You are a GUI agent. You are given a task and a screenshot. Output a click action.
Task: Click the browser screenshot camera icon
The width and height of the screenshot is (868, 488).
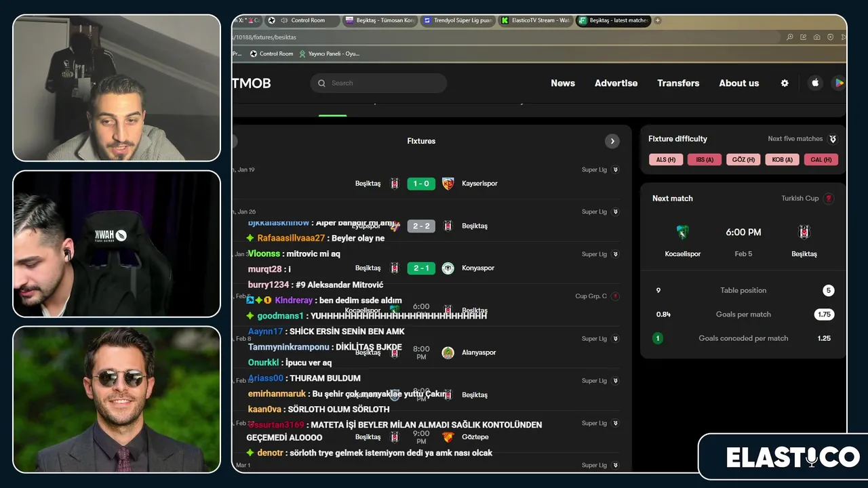(817, 37)
